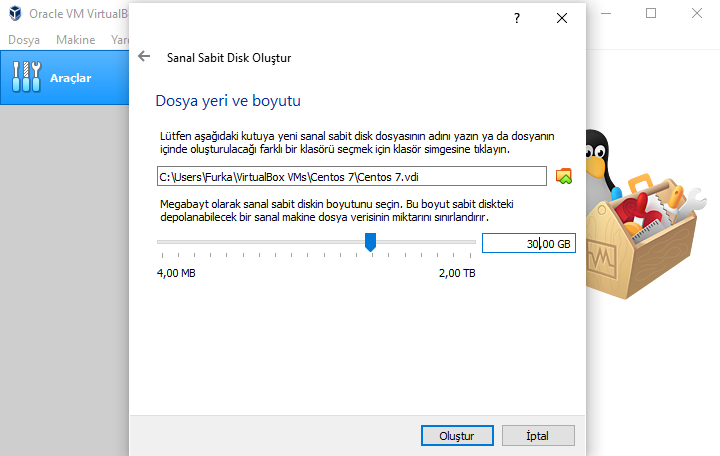Click the disk file path text field
Screen dimensions: 720x456
coord(352,176)
